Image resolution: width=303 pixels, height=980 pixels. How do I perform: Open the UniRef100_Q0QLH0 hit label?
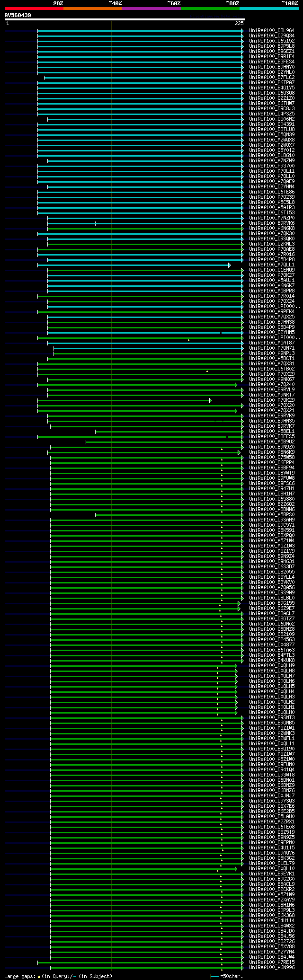click(272, 713)
